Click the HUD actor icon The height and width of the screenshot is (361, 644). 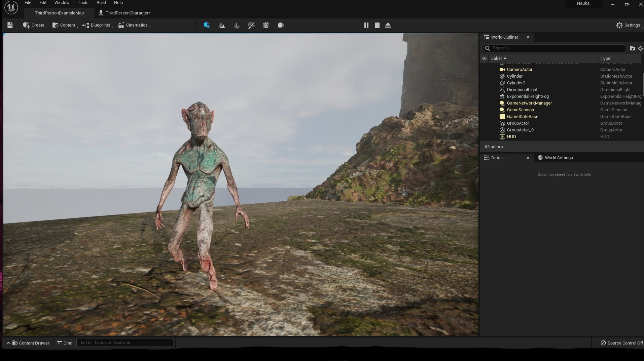[502, 137]
